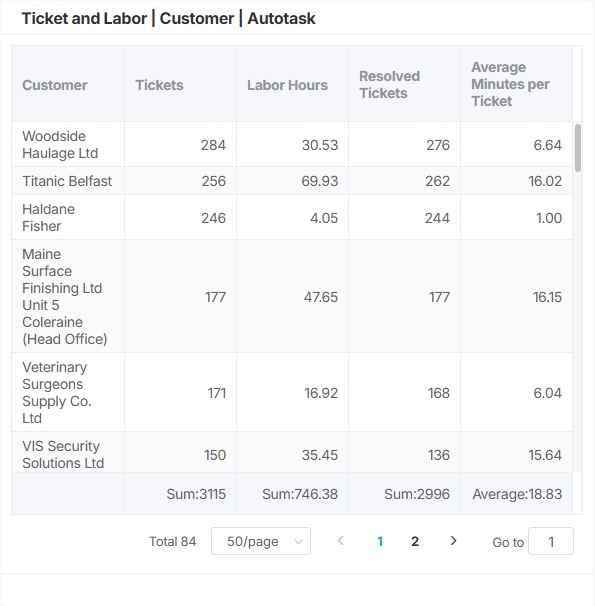This screenshot has height=606, width=595.
Task: Click tickets value 150
Action: coord(215,455)
